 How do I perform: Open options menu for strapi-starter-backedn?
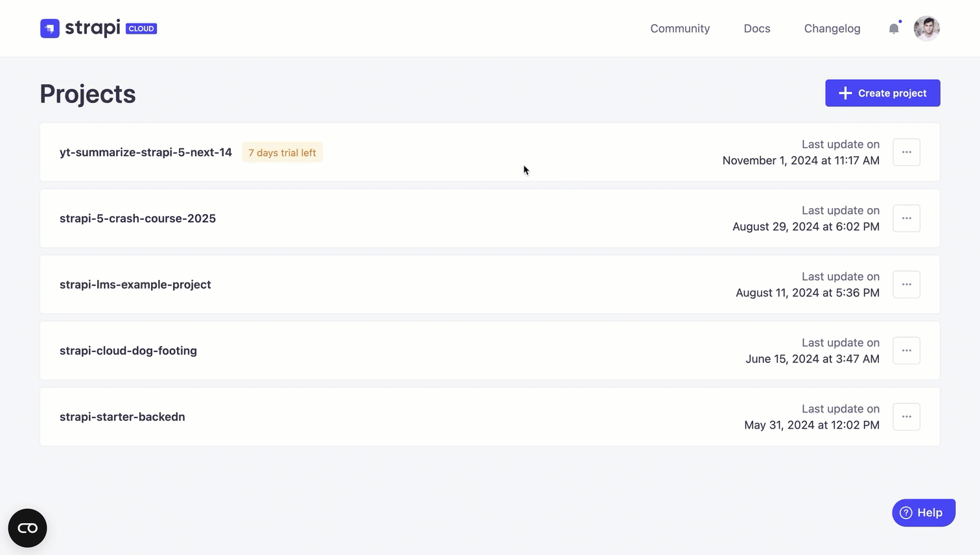click(x=906, y=417)
